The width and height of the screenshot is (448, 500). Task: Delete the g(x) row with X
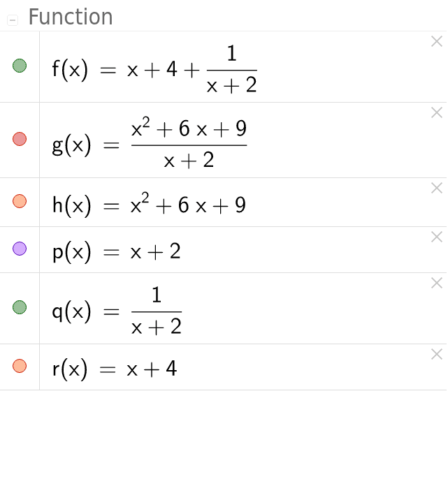[x=437, y=112]
